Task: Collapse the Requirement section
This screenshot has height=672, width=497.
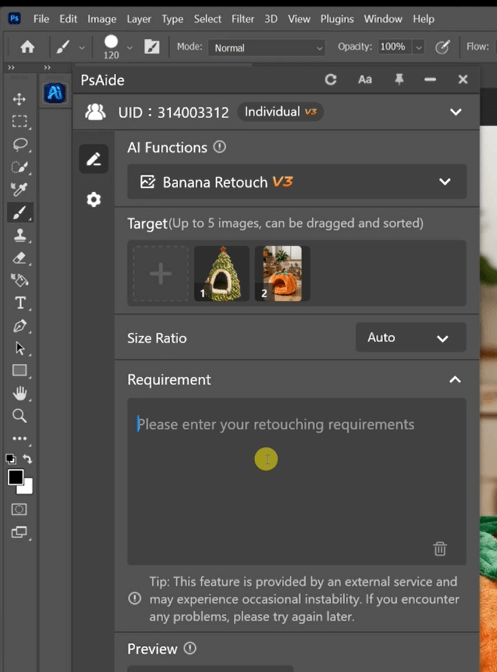Action: (x=455, y=380)
